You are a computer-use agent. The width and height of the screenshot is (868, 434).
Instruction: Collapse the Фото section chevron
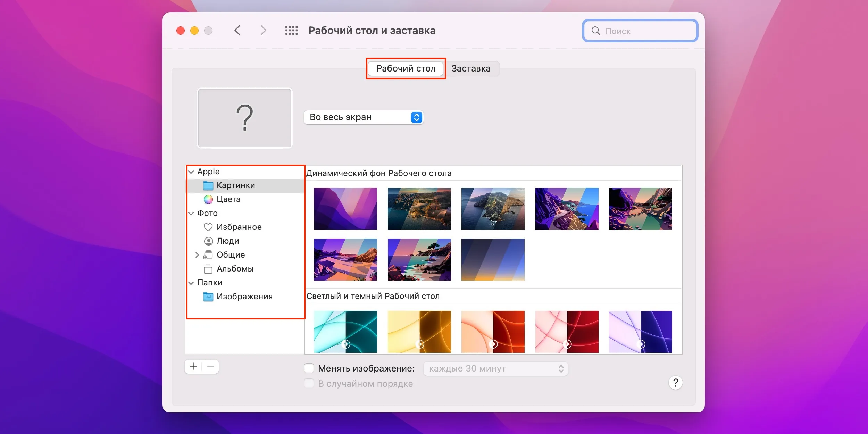point(191,214)
